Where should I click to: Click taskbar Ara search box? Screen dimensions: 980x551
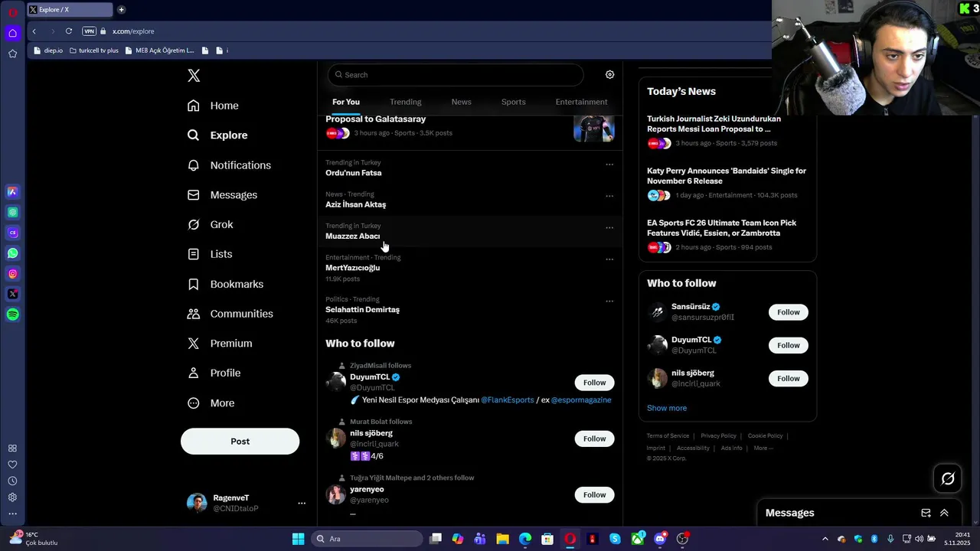(367, 539)
